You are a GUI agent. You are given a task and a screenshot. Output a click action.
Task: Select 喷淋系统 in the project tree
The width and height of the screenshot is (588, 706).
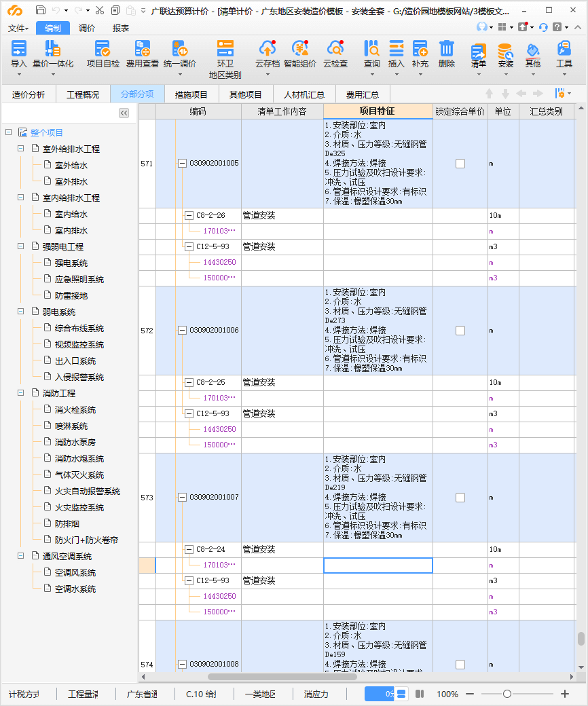71,426
